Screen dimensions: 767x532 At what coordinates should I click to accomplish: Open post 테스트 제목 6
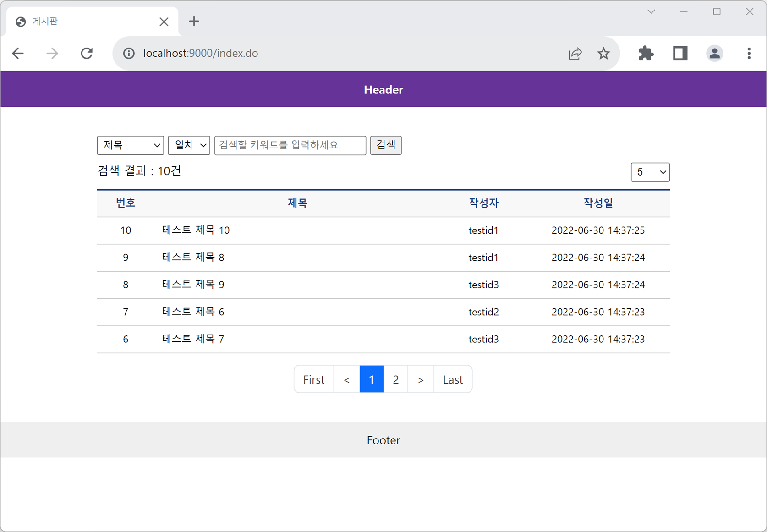193,312
